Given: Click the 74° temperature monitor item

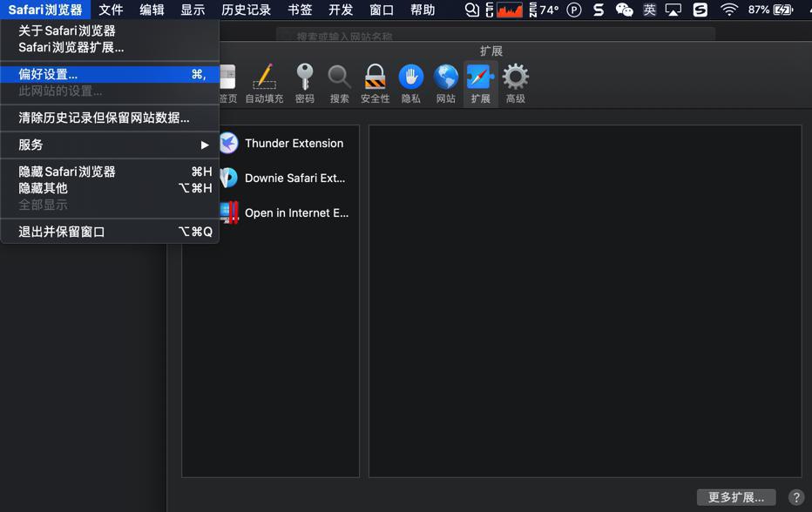Looking at the screenshot, I should tap(545, 10).
